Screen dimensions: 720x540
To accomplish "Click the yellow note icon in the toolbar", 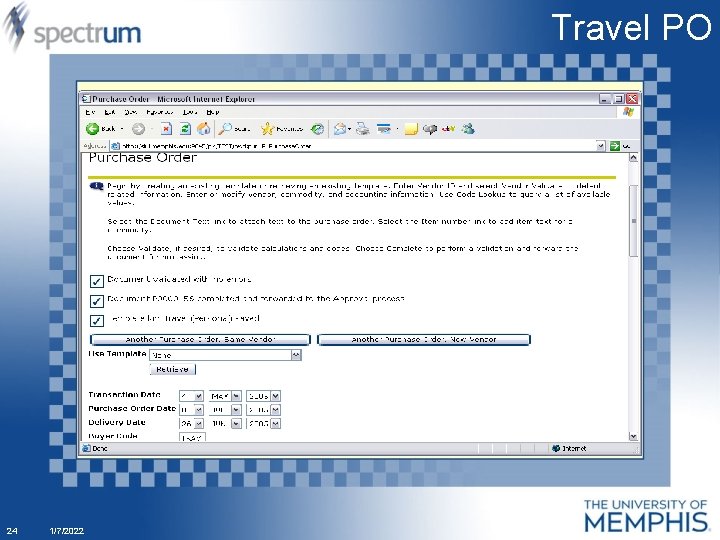I will click(x=411, y=129).
